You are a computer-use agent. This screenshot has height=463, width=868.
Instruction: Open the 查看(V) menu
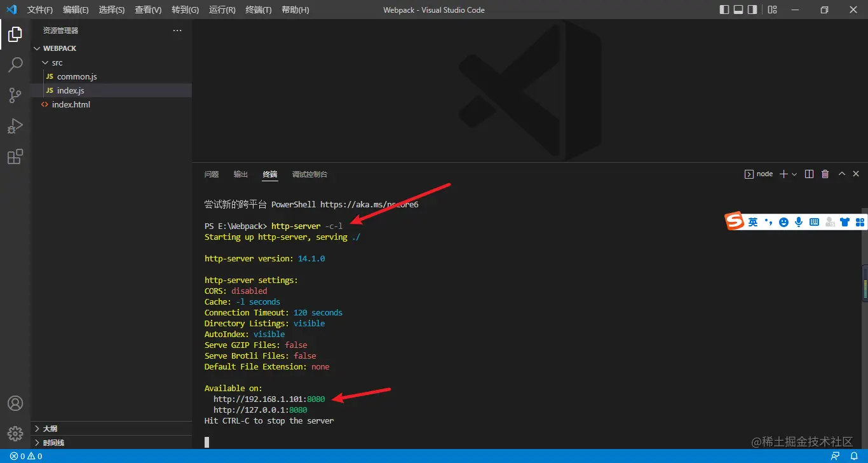(148, 10)
